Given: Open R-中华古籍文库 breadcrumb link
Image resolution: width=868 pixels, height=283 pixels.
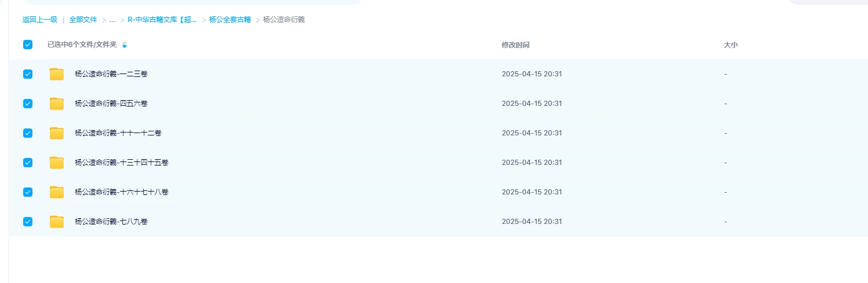Looking at the screenshot, I should [162, 20].
